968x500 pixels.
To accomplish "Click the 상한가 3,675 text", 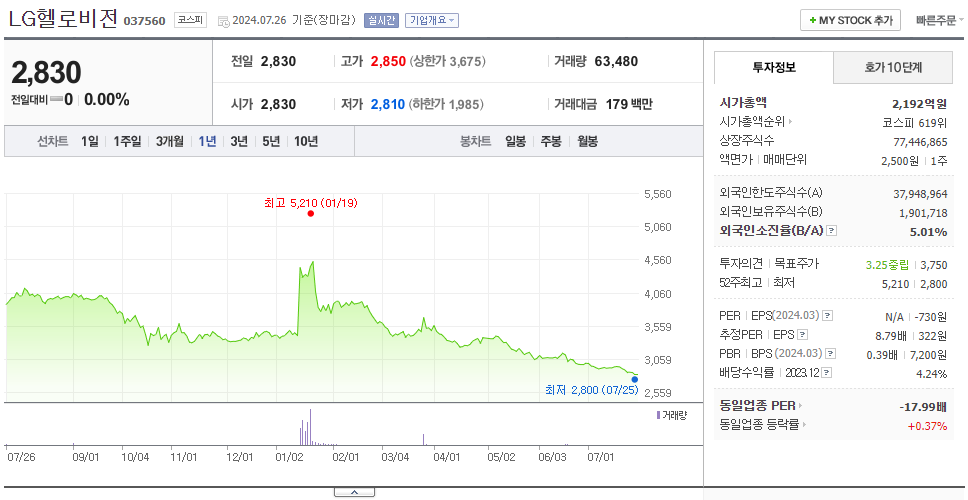I will click(x=448, y=62).
